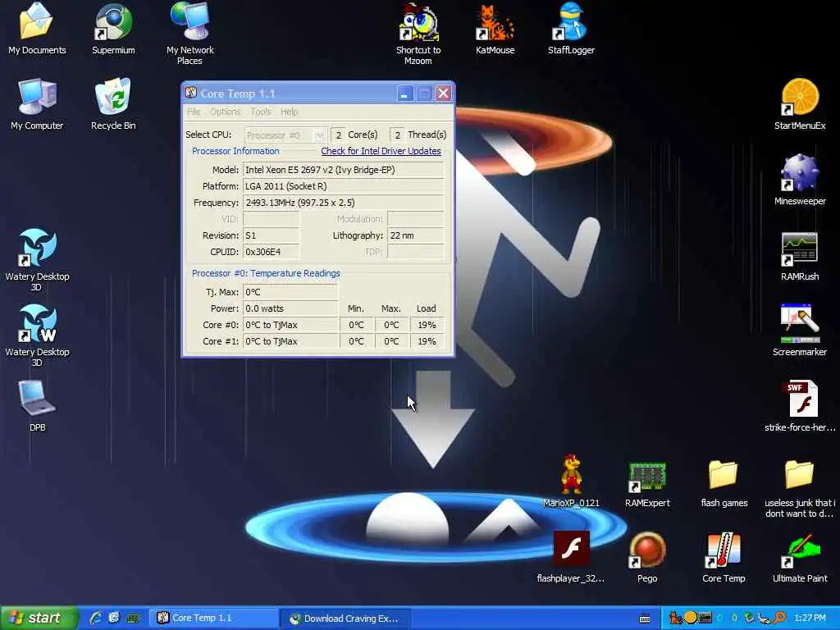Click the Revision S1 field
Screen dimensions: 840x630
(272, 235)
